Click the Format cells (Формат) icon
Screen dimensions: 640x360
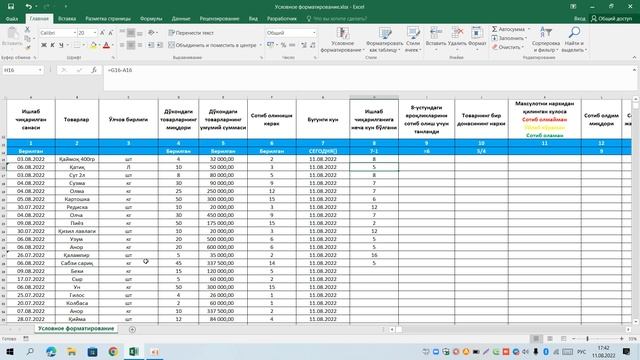pos(477,33)
